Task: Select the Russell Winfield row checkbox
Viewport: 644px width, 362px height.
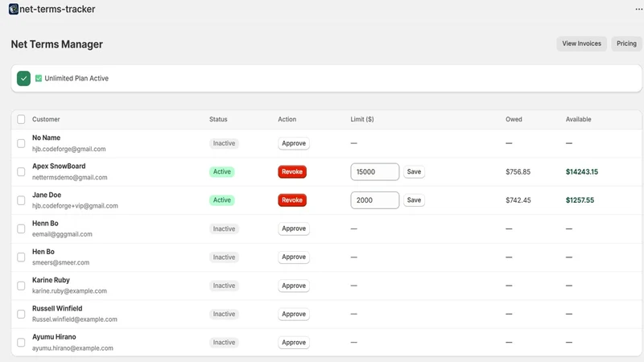Action: coord(21,314)
